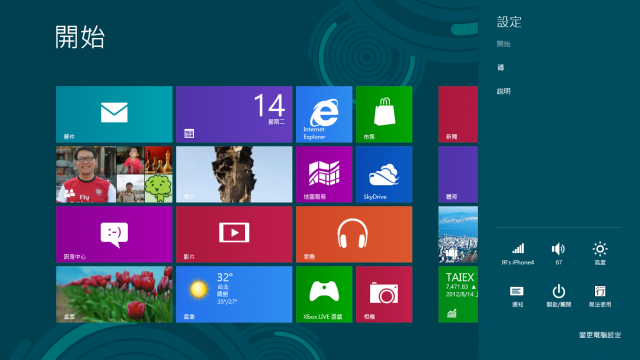Click the 設定 Settings panel title
The width and height of the screenshot is (640, 360).
(509, 22)
